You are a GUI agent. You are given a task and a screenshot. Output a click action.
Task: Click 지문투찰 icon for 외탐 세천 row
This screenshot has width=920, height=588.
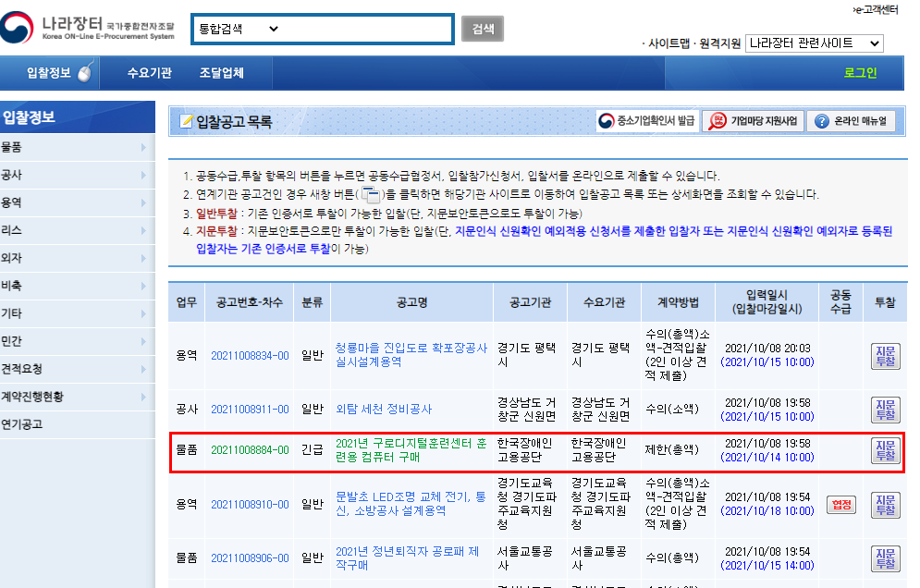pyautogui.click(x=886, y=409)
